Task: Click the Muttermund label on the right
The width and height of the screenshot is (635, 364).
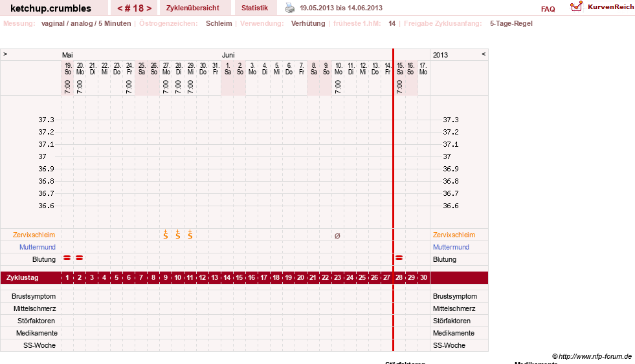Action: tap(451, 247)
